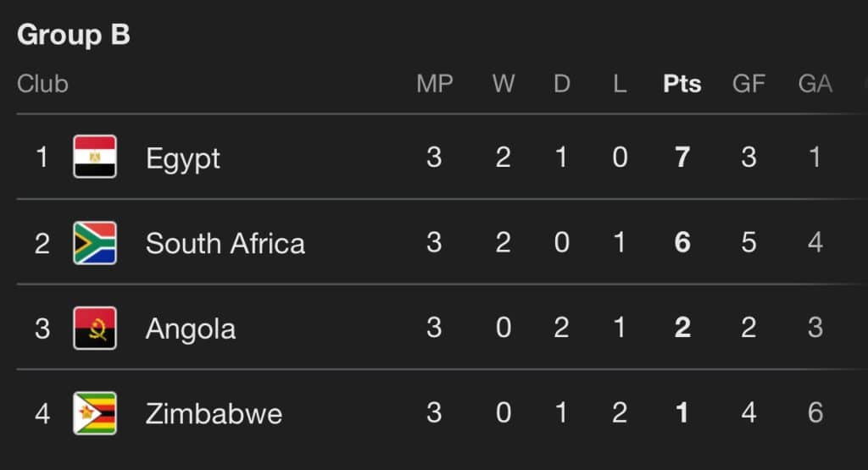
Task: Click the Group B heading
Action: click(74, 36)
